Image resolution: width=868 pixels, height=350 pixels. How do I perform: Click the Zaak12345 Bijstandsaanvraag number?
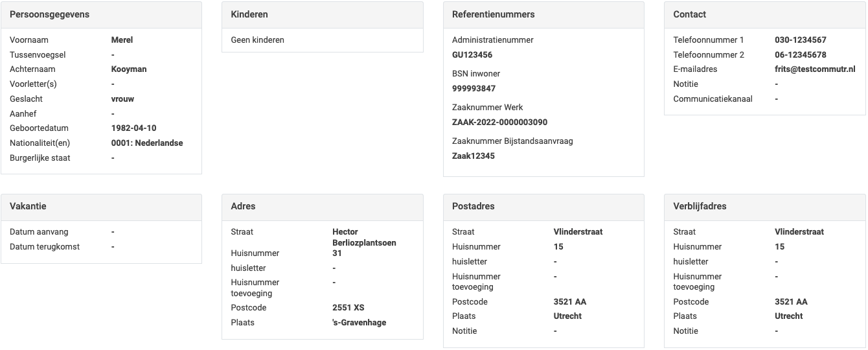pyautogui.click(x=473, y=156)
